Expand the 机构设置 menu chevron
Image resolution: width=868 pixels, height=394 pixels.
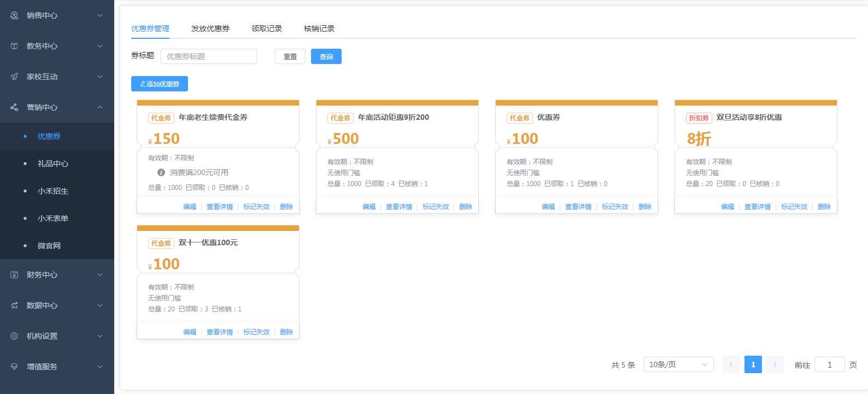point(100,336)
